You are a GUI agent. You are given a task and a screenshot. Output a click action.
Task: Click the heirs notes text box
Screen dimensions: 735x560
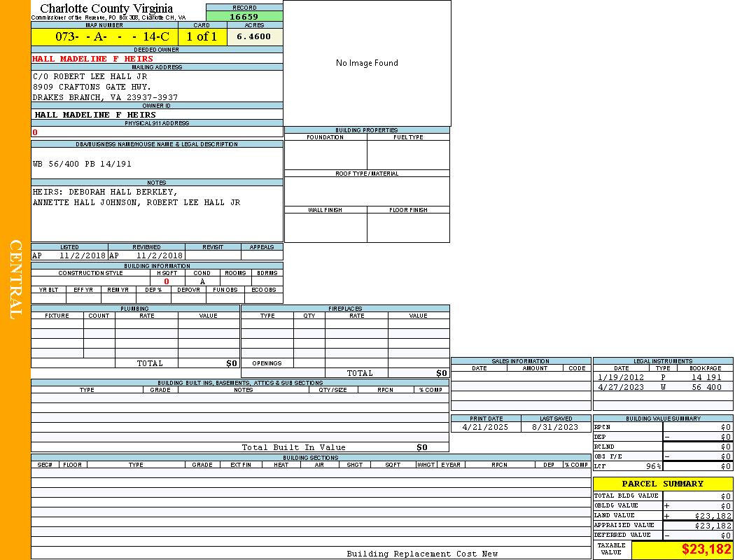tap(156, 212)
